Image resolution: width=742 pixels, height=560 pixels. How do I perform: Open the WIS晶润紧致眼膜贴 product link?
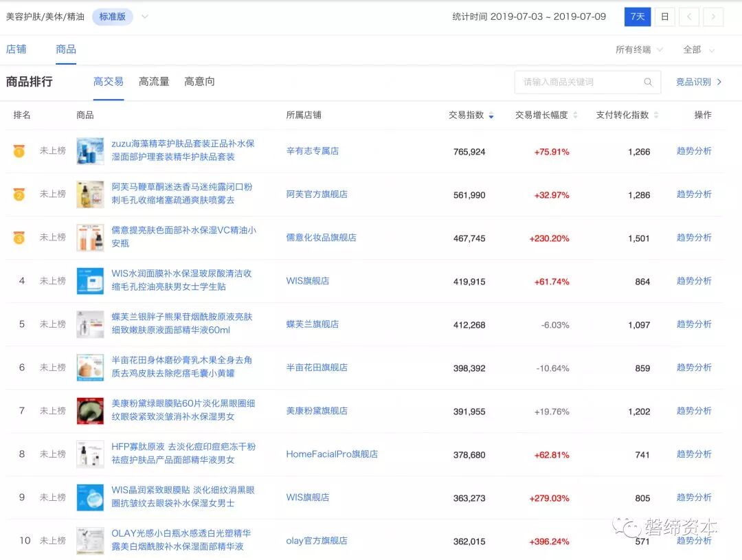183,497
